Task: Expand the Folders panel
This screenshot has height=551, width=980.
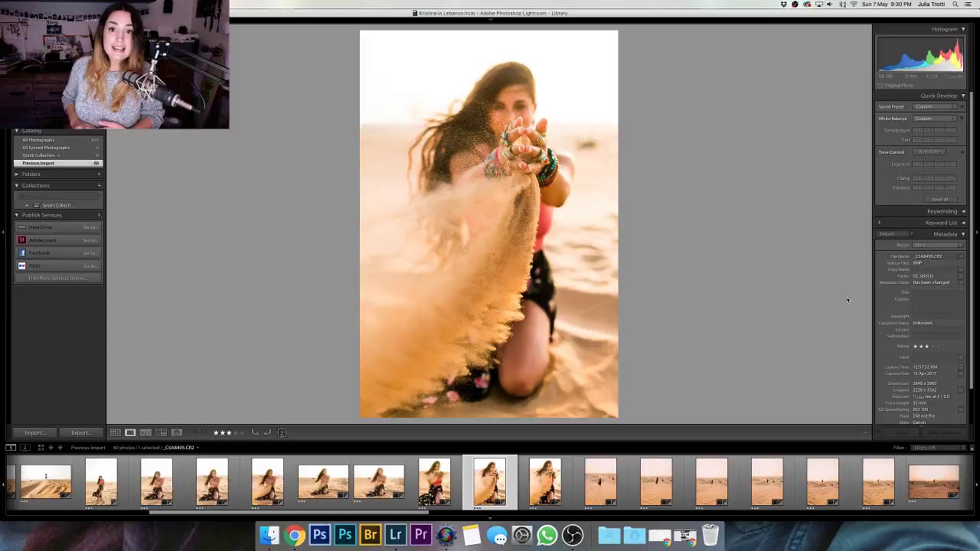Action: pos(16,174)
